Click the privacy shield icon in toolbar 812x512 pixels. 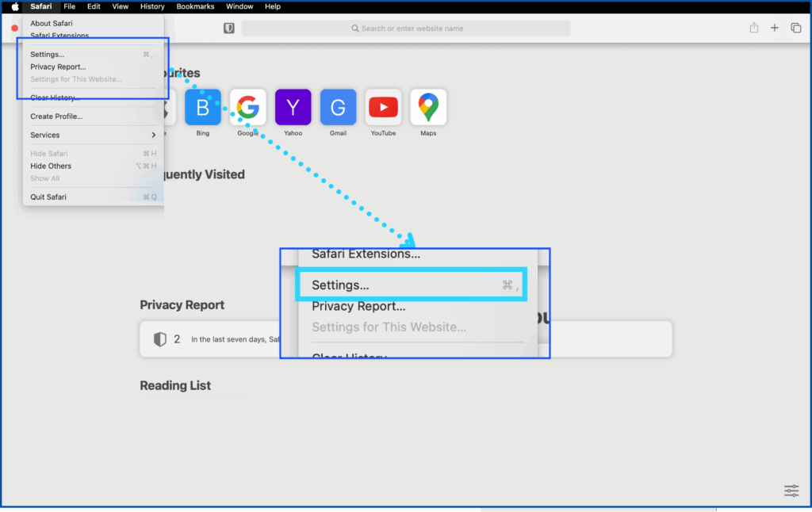coord(228,28)
